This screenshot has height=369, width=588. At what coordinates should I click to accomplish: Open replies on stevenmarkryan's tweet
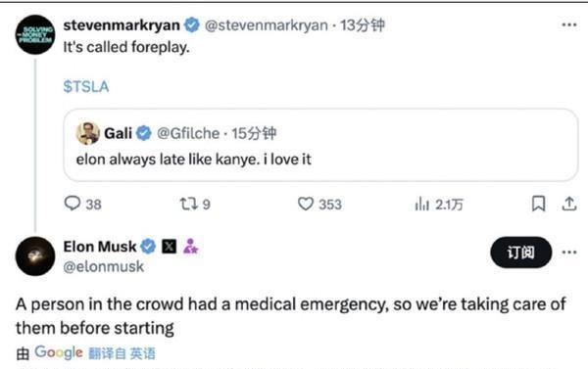pyautogui.click(x=83, y=204)
